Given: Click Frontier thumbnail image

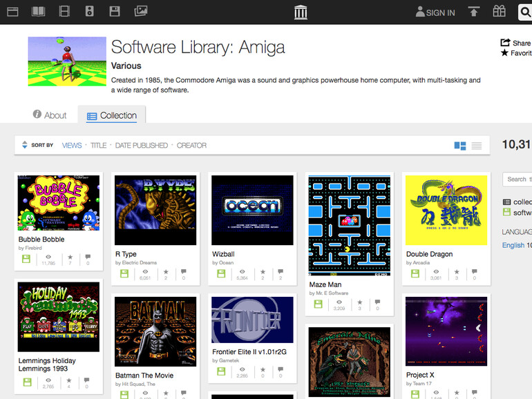Looking at the screenshot, I should pos(252,320).
